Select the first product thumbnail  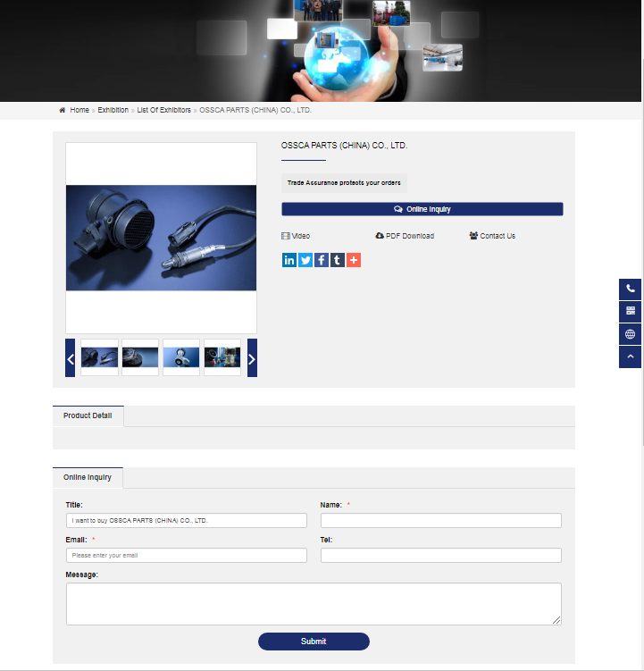click(x=99, y=357)
